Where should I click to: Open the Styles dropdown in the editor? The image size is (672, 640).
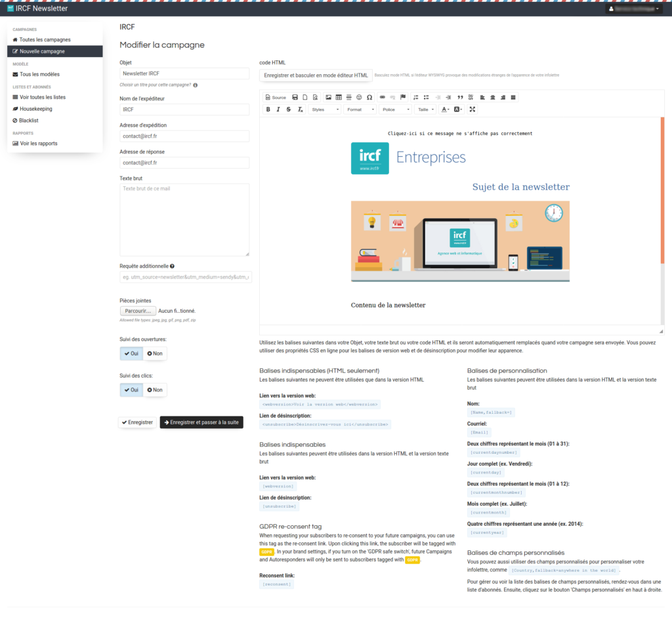point(325,110)
